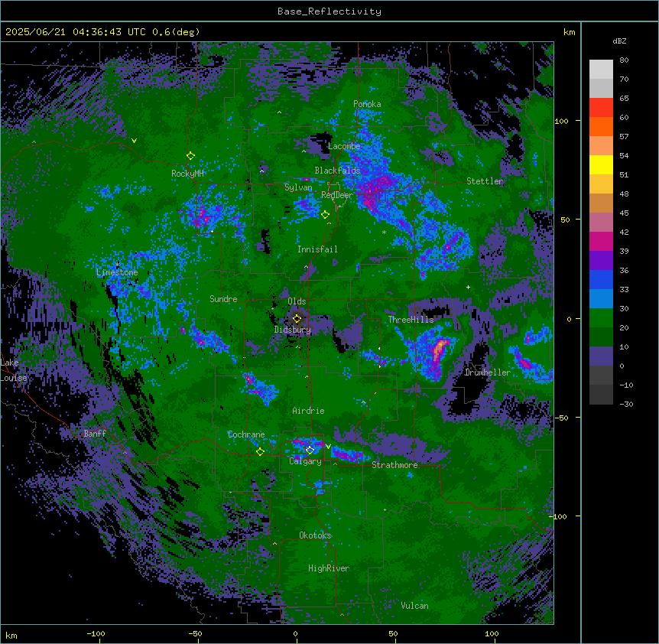Image resolution: width=659 pixels, height=644 pixels.
Task: Click the RockyMH label
Action: tap(187, 174)
